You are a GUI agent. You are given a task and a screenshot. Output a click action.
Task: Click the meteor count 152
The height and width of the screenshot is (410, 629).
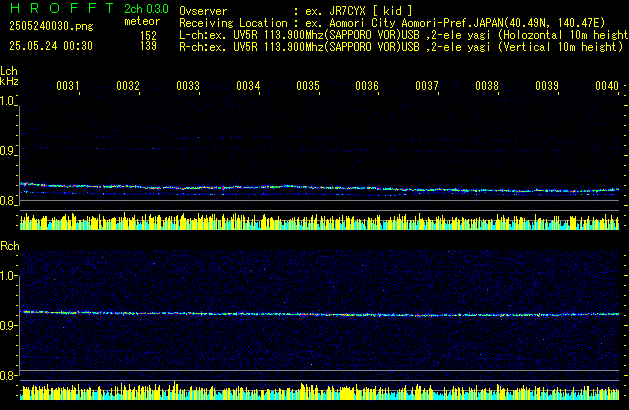(x=148, y=35)
